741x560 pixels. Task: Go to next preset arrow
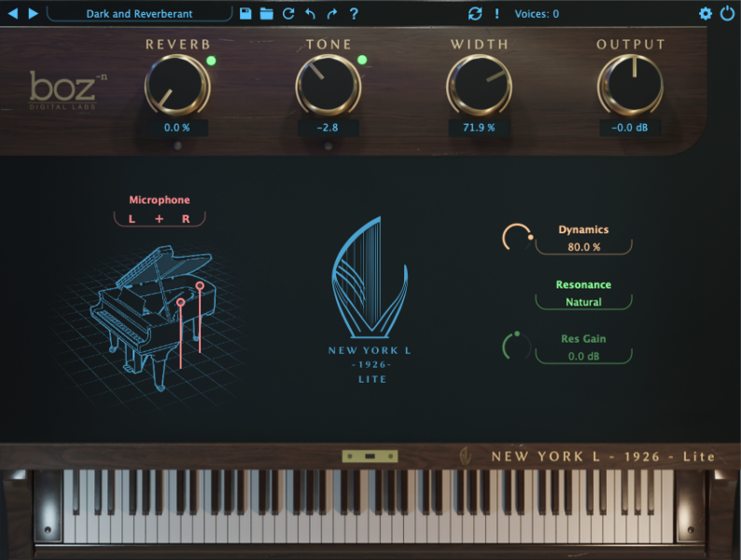tap(33, 13)
